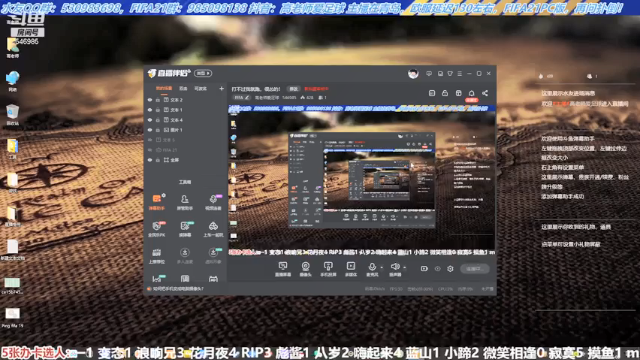Add a screen capture source from the bottom toolbar

pyautogui.click(x=283, y=269)
